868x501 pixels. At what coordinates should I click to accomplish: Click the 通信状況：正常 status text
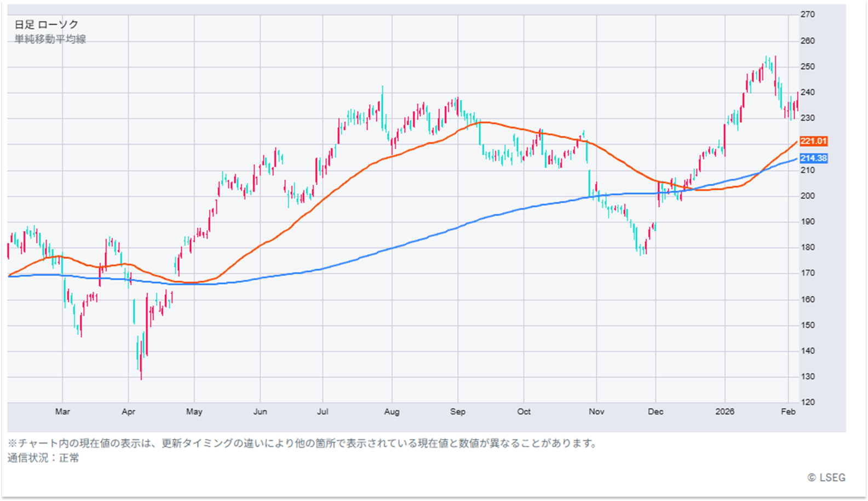click(43, 458)
